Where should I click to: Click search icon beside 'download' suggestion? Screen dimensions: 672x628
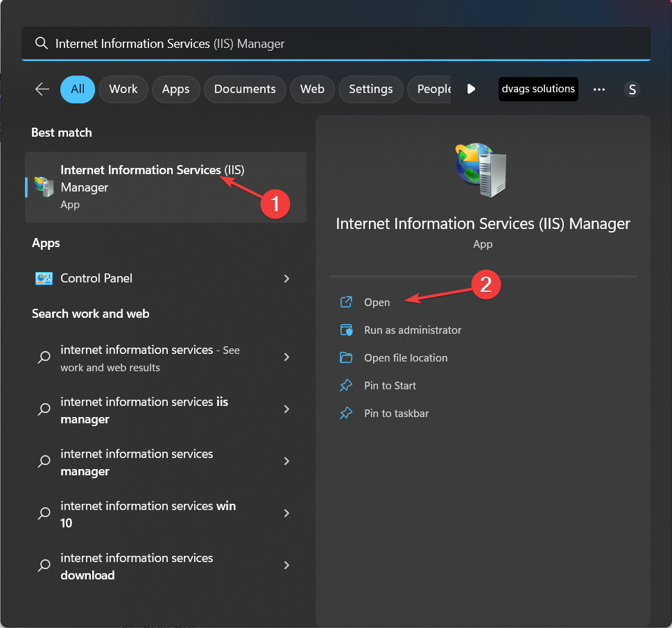pyautogui.click(x=44, y=566)
